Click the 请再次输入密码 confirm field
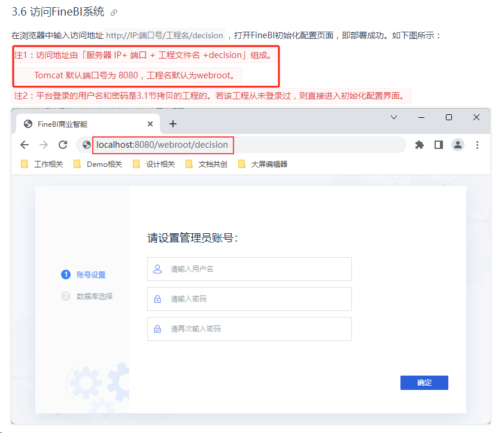Image resolution: width=504 pixels, height=433 pixels. (x=250, y=329)
